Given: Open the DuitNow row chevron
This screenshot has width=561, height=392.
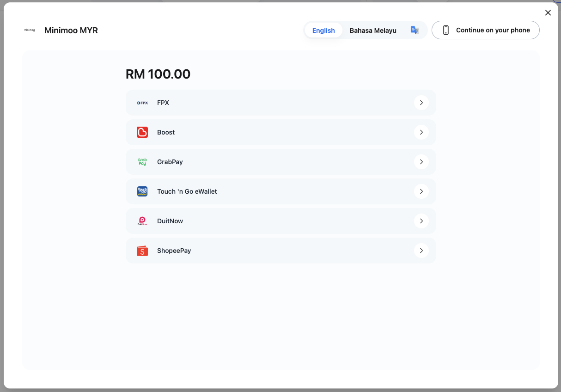Looking at the screenshot, I should coord(421,221).
